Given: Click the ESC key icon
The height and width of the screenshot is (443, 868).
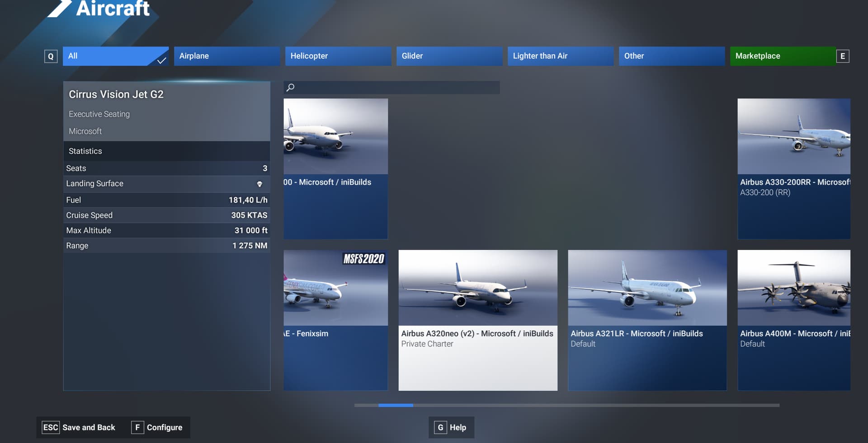Looking at the screenshot, I should [50, 427].
